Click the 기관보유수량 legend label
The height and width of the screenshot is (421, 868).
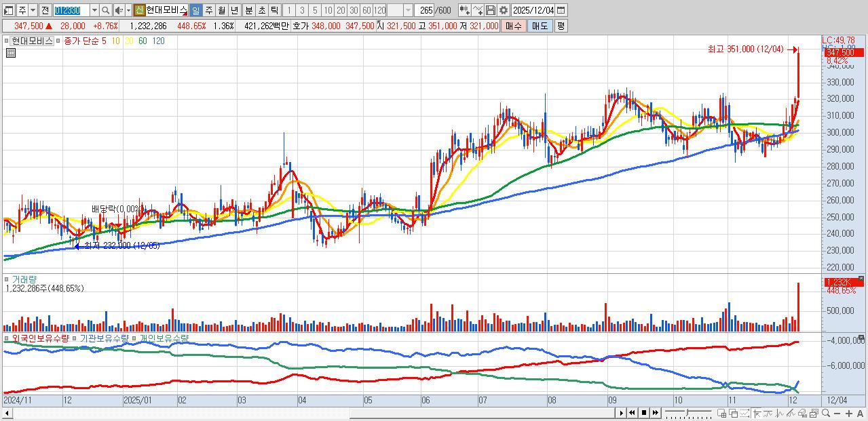point(105,338)
